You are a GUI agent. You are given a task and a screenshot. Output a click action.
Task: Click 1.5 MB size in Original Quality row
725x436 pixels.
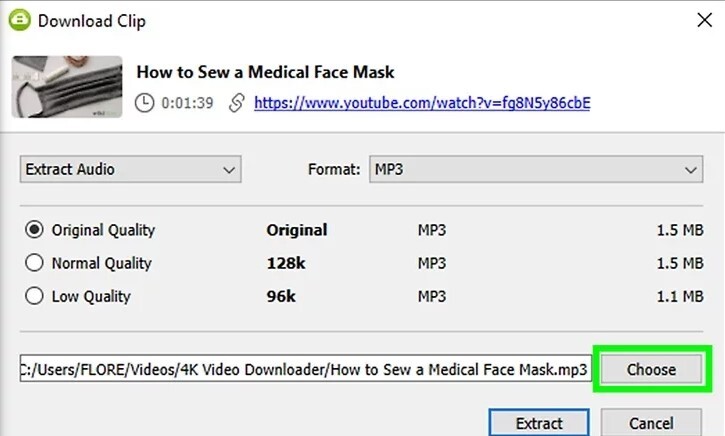click(680, 230)
